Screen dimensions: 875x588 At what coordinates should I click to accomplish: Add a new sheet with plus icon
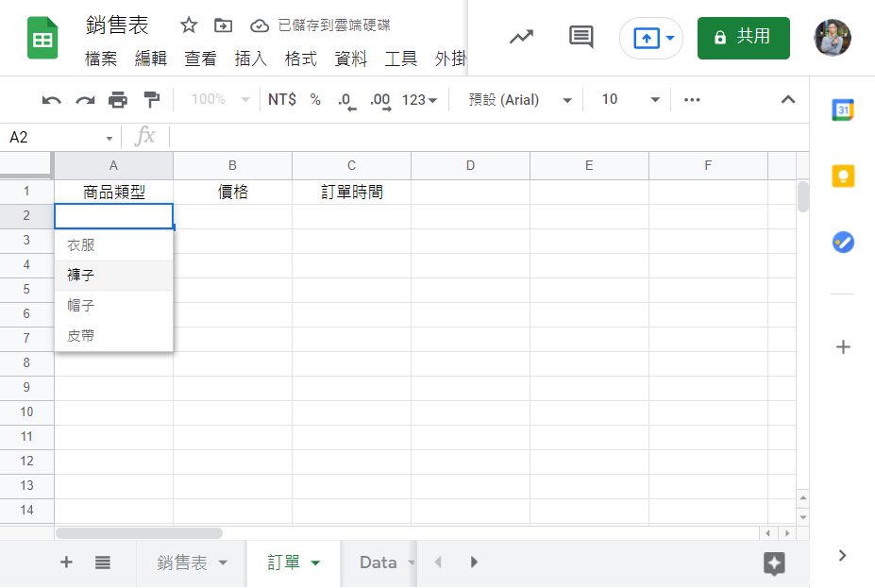(x=66, y=562)
